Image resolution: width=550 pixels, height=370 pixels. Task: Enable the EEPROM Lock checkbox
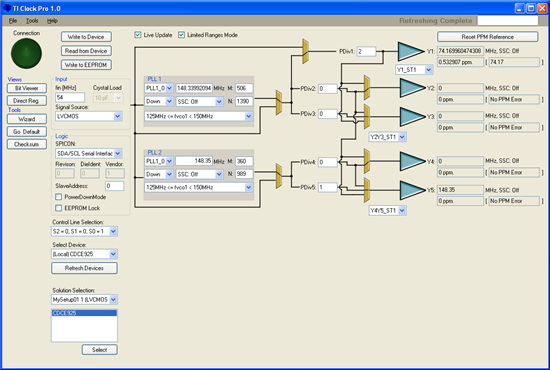[x=59, y=208]
